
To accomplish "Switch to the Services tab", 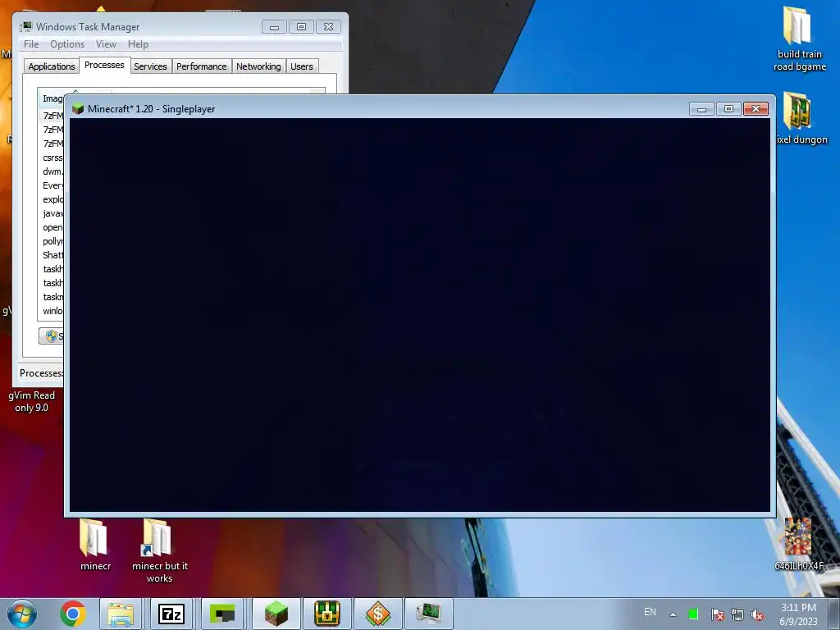I will point(150,66).
